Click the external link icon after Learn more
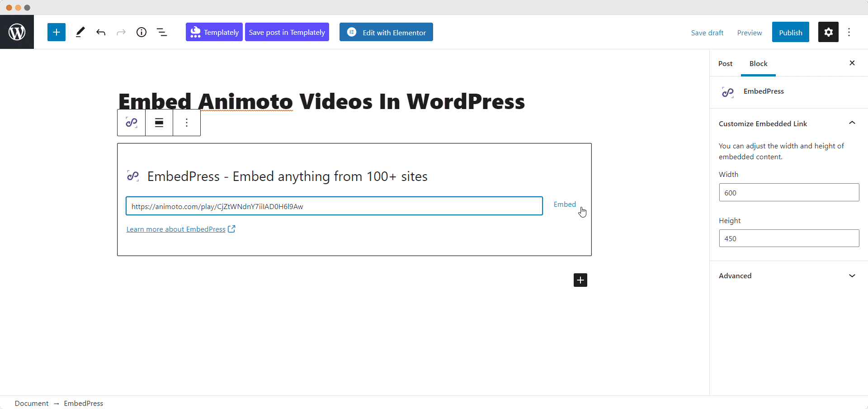Viewport: 868px width, 409px height. coord(231,229)
